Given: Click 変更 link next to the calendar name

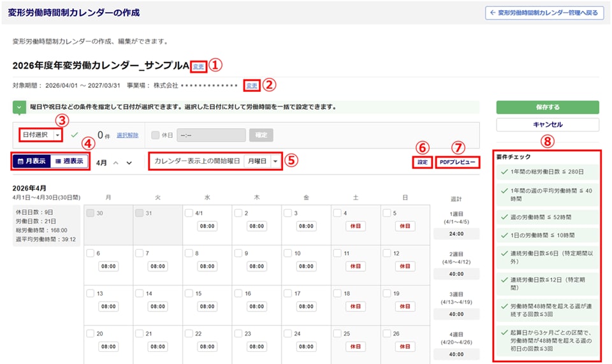Looking at the screenshot, I should pyautogui.click(x=198, y=66).
